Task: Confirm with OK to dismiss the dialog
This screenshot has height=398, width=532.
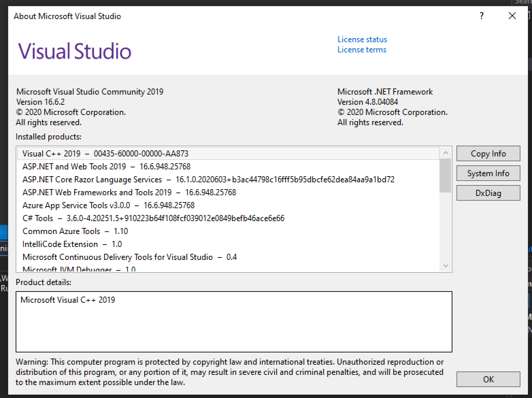Action: 488,379
